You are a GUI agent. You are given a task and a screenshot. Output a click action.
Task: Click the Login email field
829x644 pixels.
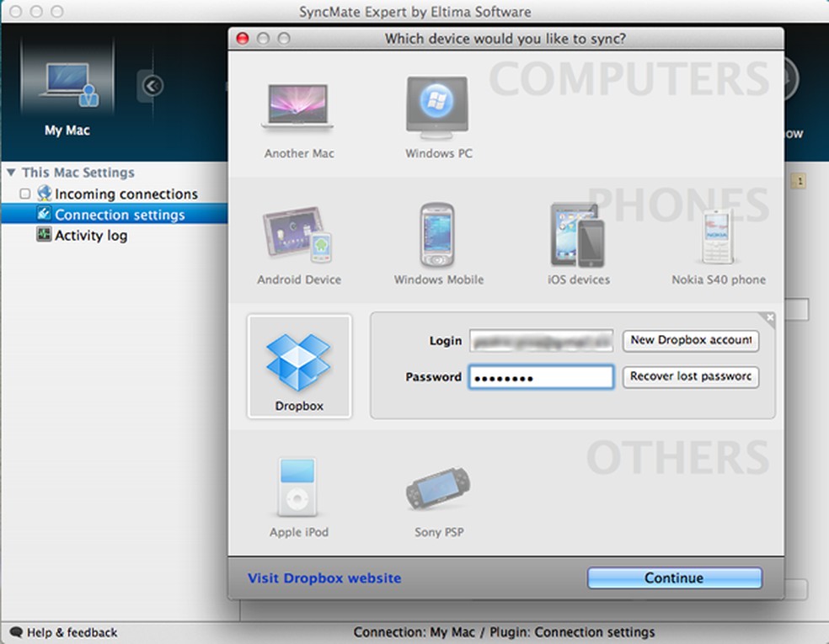[x=541, y=341]
